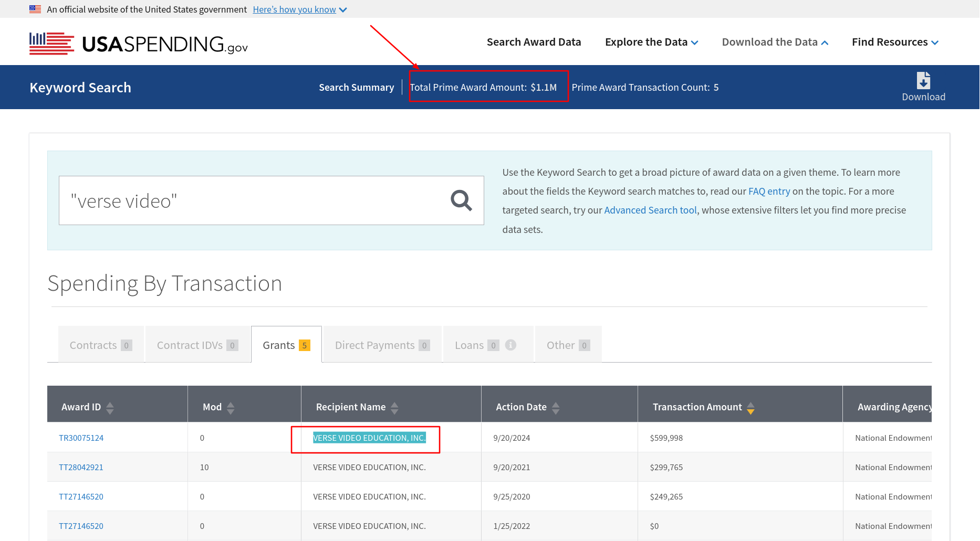Screen dimensions: 980x541
Task: Sort by Transaction Amount arrows
Action: pyautogui.click(x=750, y=408)
